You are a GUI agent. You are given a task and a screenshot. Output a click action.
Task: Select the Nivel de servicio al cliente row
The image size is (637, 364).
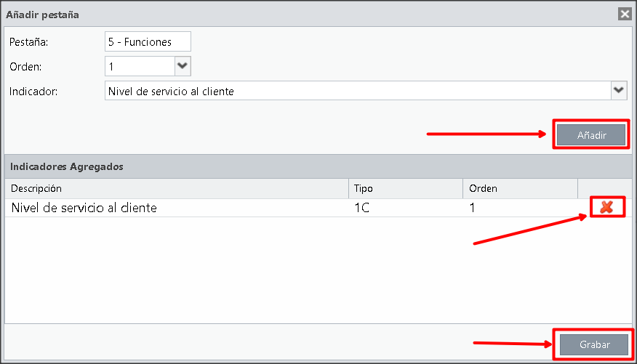coord(318,208)
